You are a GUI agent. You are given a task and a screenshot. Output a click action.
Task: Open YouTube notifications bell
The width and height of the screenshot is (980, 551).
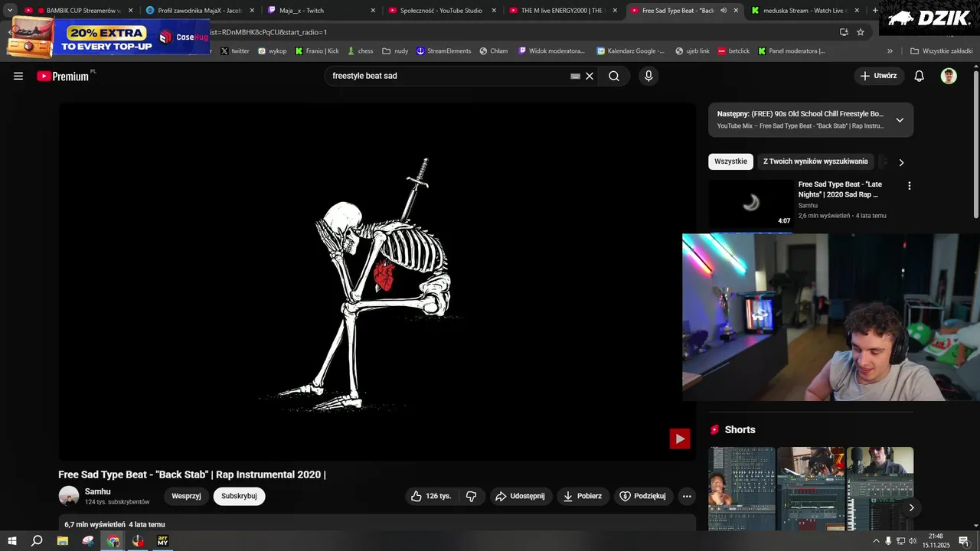pyautogui.click(x=920, y=76)
